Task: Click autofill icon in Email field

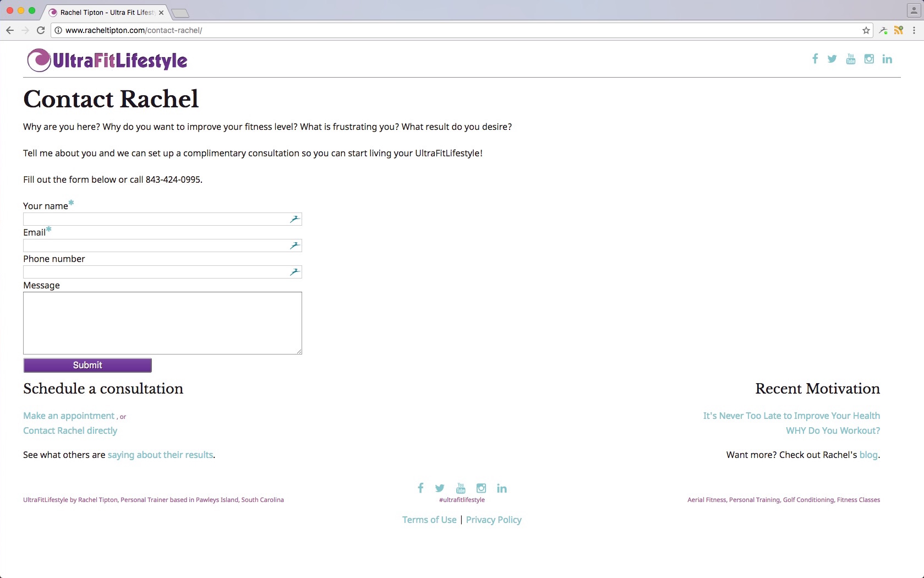Action: [x=294, y=246]
